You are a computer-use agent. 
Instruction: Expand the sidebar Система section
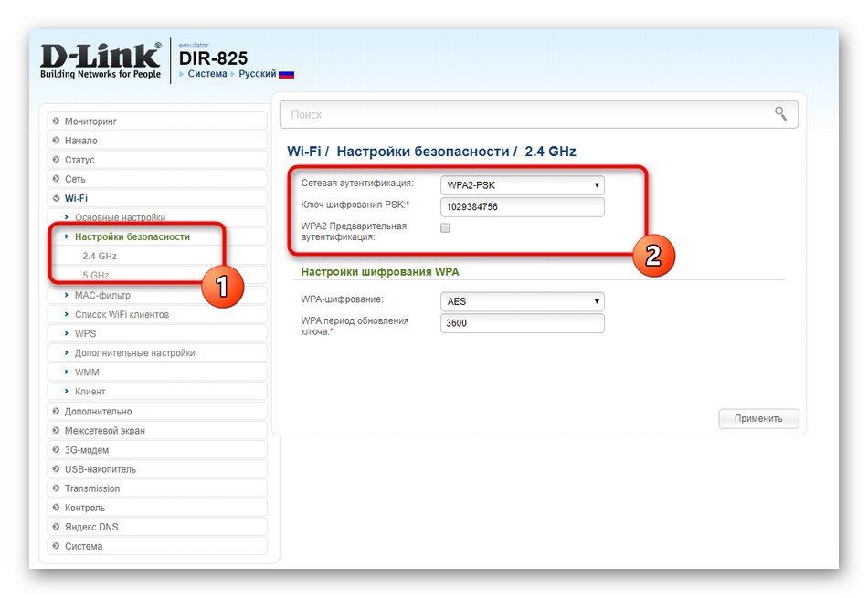[157, 546]
